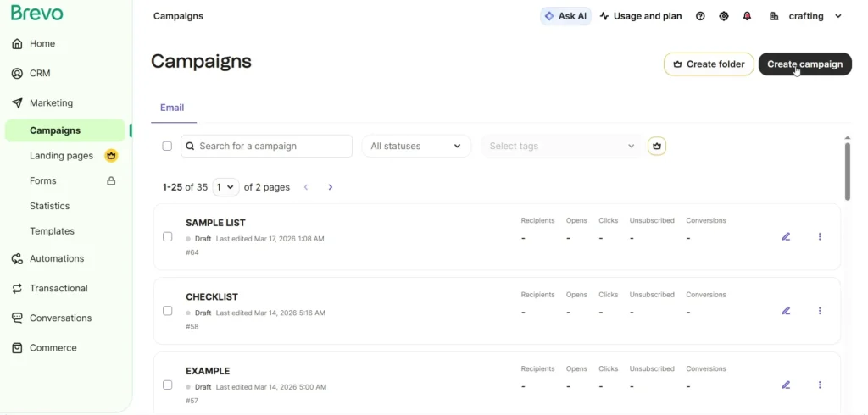Click campaign ID #64 text
The width and height of the screenshot is (868, 415).
192,252
